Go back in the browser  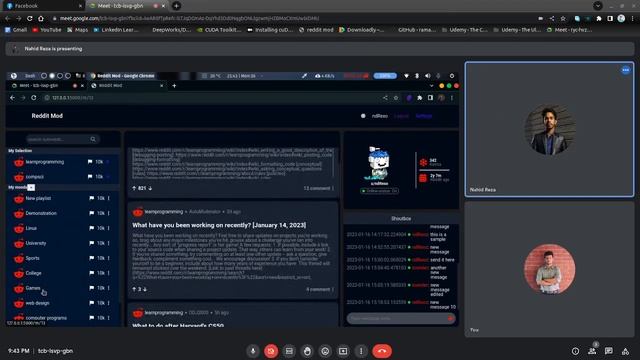7,18
